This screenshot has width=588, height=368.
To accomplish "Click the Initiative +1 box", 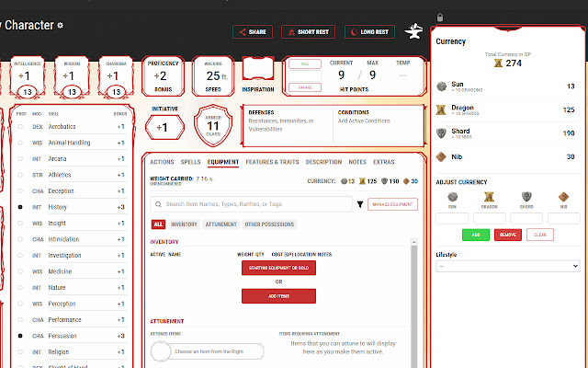I will coord(164,127).
